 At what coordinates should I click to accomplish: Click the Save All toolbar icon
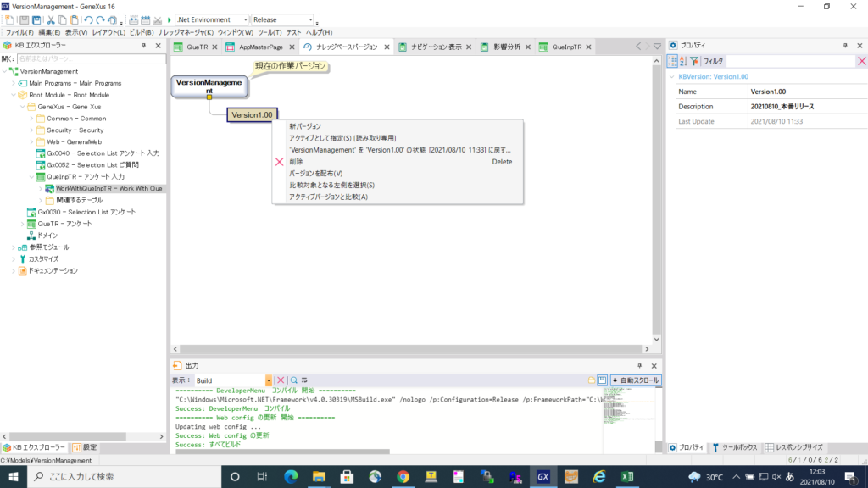point(36,20)
